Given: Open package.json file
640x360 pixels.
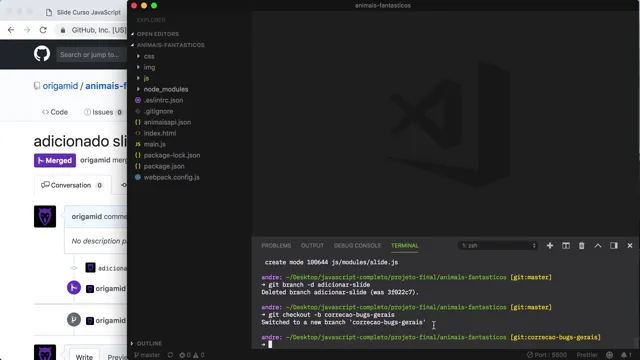Looking at the screenshot, I should pos(164,167).
